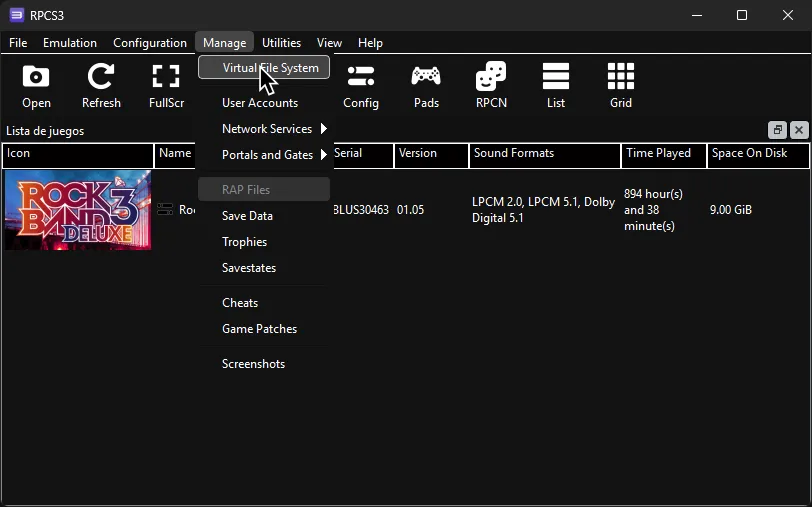
Task: Open the View menu
Action: pyautogui.click(x=329, y=42)
